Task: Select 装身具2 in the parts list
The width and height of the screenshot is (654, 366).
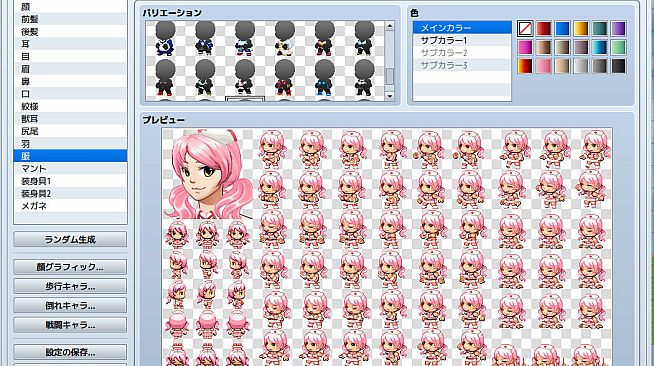Action: coord(70,193)
